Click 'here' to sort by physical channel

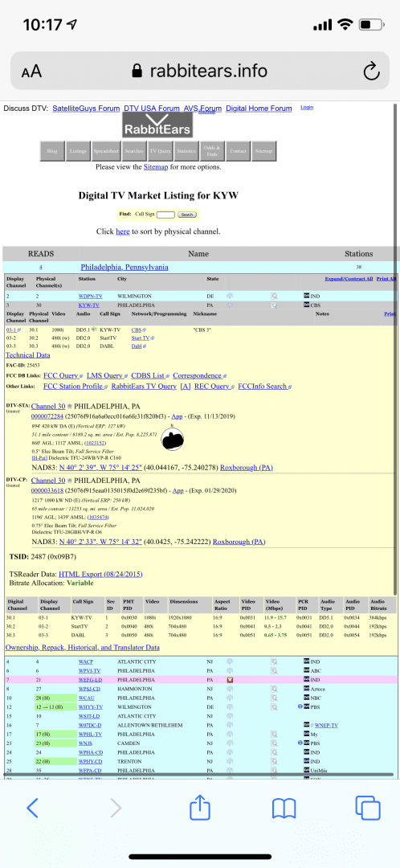pos(122,231)
